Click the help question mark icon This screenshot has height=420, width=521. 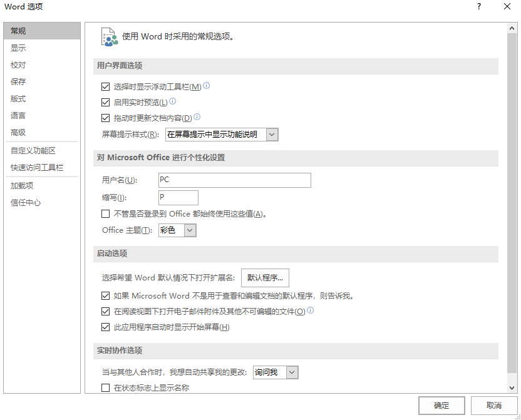(x=479, y=6)
